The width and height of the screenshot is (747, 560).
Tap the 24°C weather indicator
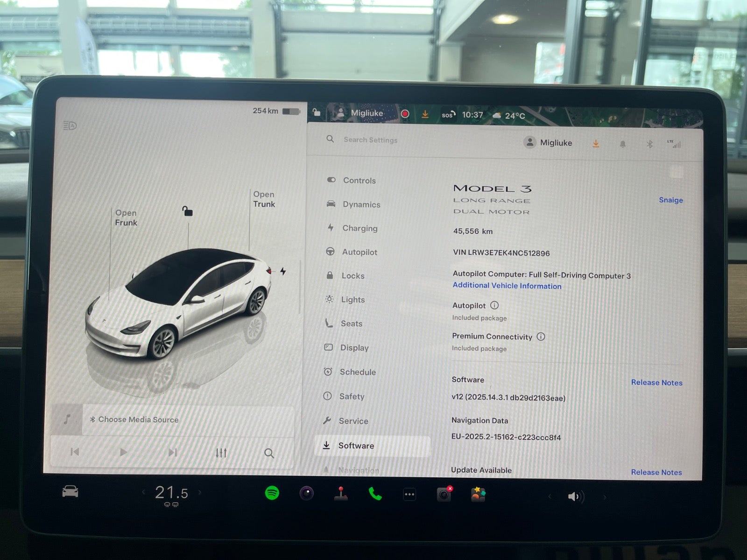click(x=509, y=115)
